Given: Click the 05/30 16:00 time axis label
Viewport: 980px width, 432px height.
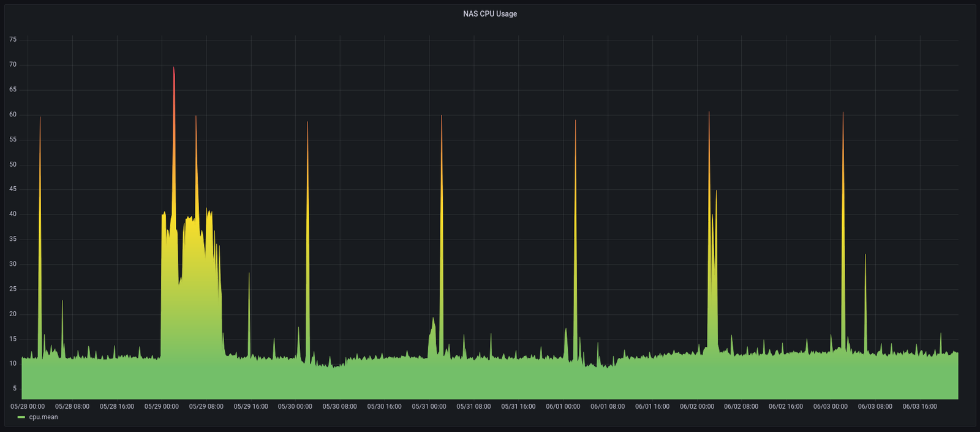Looking at the screenshot, I should coord(385,406).
